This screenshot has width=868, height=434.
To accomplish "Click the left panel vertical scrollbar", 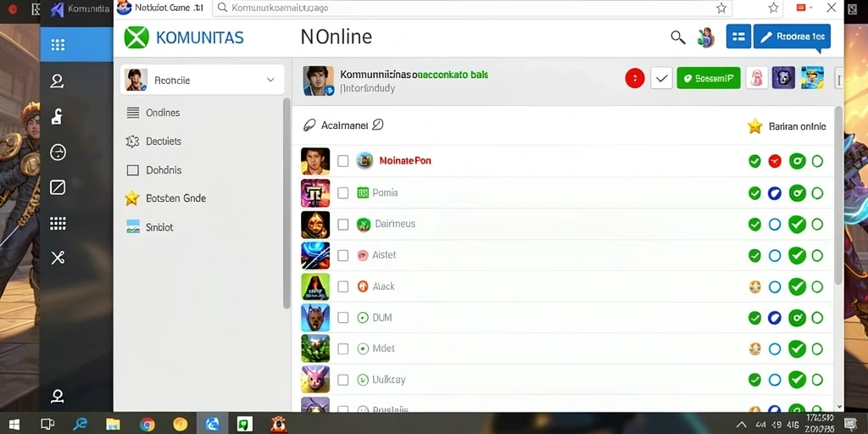I will [287, 203].
